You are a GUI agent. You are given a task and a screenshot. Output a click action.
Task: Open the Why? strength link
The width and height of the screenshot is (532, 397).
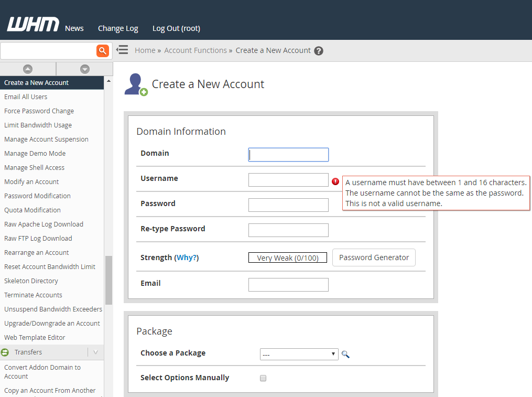pos(186,257)
